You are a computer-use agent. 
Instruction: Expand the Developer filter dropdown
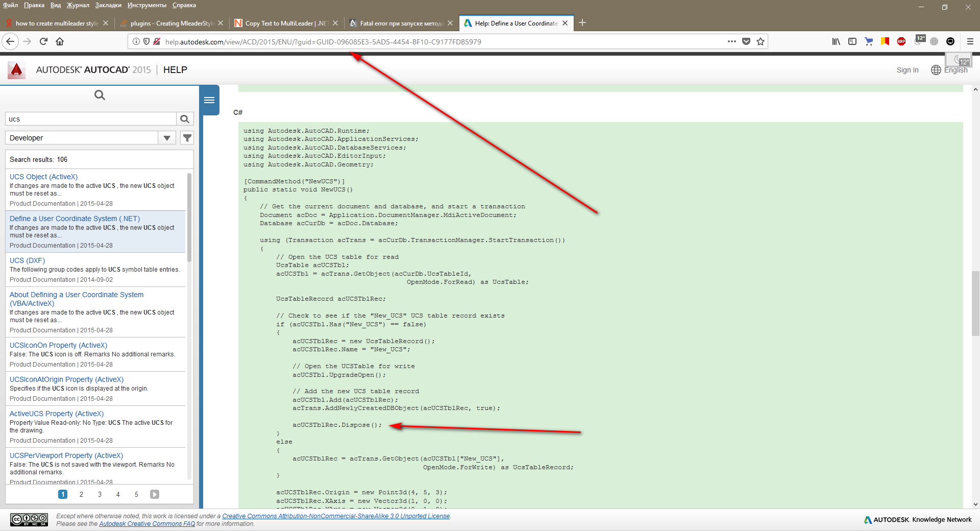(167, 138)
